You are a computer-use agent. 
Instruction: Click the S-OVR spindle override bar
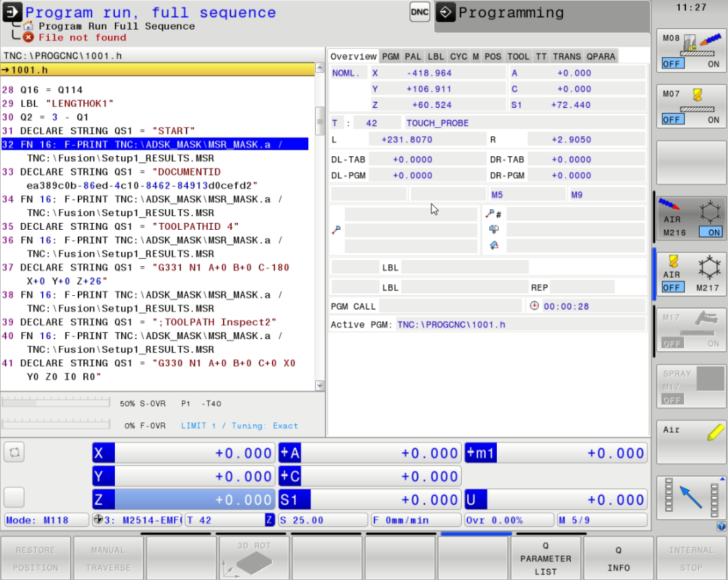point(56,402)
